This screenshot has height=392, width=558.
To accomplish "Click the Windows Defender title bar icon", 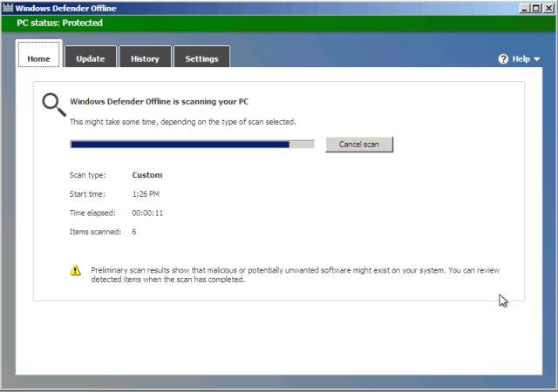I will [x=8, y=8].
